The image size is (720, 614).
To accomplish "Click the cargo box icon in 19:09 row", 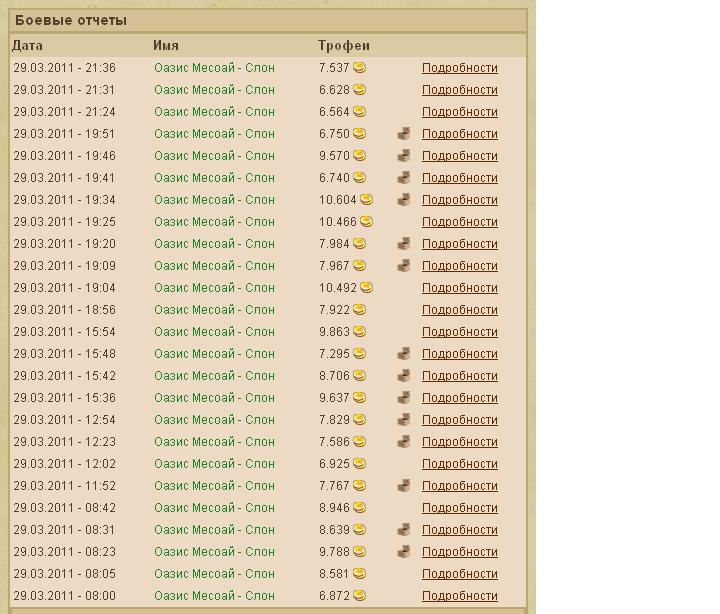I will click(x=404, y=265).
